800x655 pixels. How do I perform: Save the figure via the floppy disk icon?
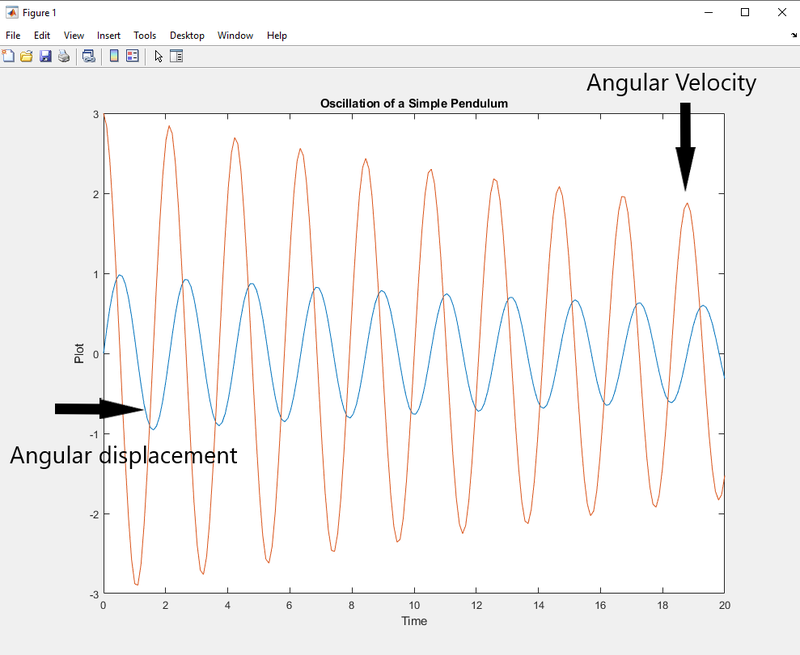43,56
